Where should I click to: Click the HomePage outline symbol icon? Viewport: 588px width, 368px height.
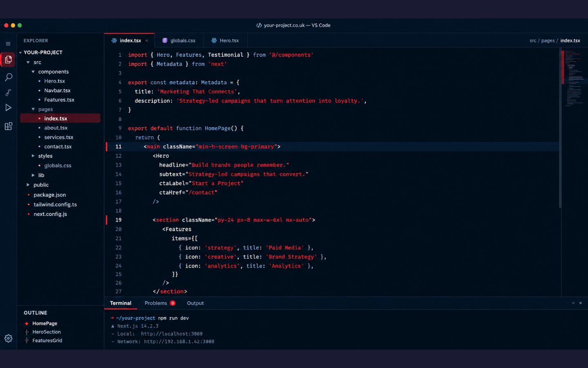[x=27, y=323]
